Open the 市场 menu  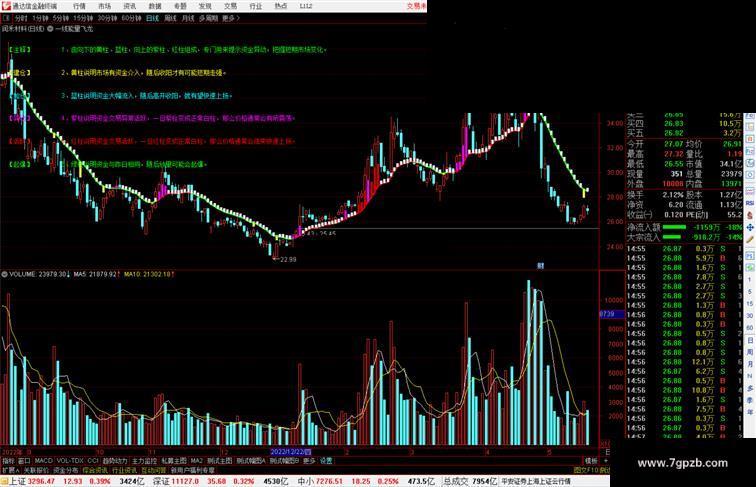pos(105,6)
